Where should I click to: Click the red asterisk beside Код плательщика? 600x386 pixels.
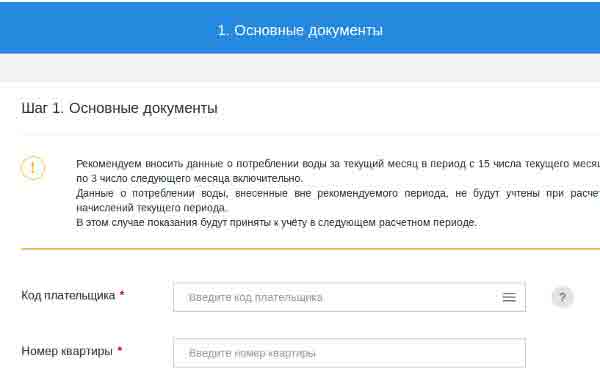(x=122, y=293)
